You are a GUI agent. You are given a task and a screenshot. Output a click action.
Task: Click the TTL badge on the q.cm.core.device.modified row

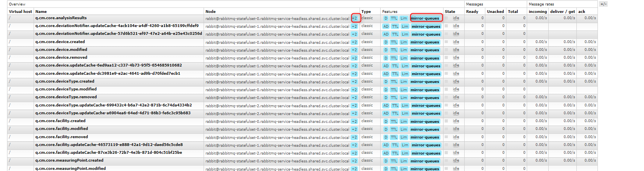[x=394, y=50]
